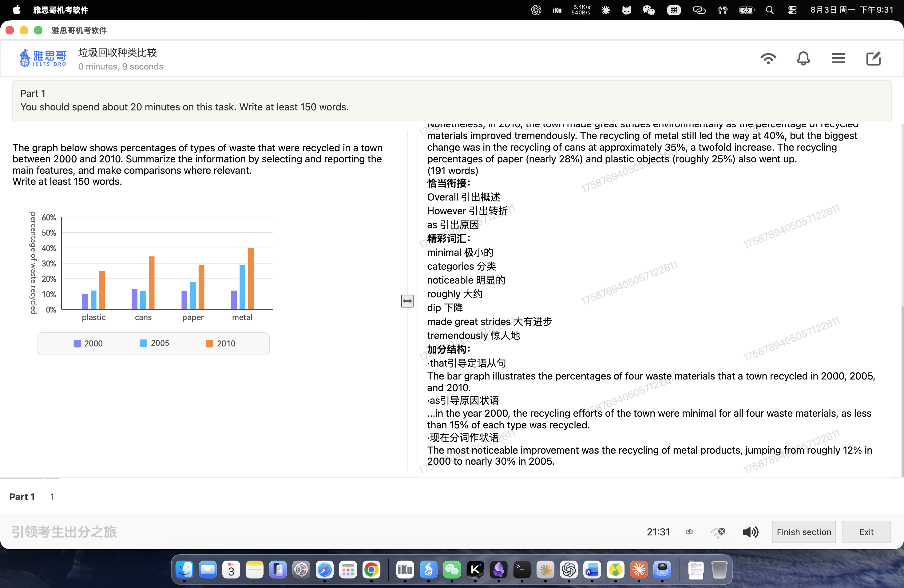Open Microsoft Word in the Dock
904x588 pixels.
point(592,569)
